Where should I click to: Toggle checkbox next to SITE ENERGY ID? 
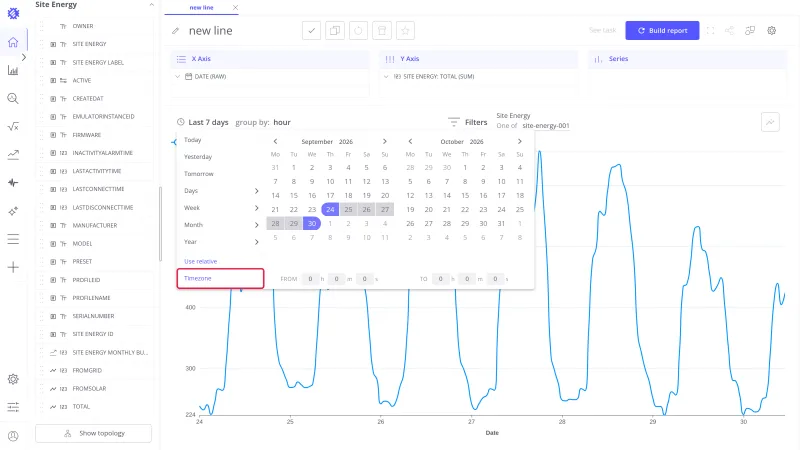[x=53, y=334]
